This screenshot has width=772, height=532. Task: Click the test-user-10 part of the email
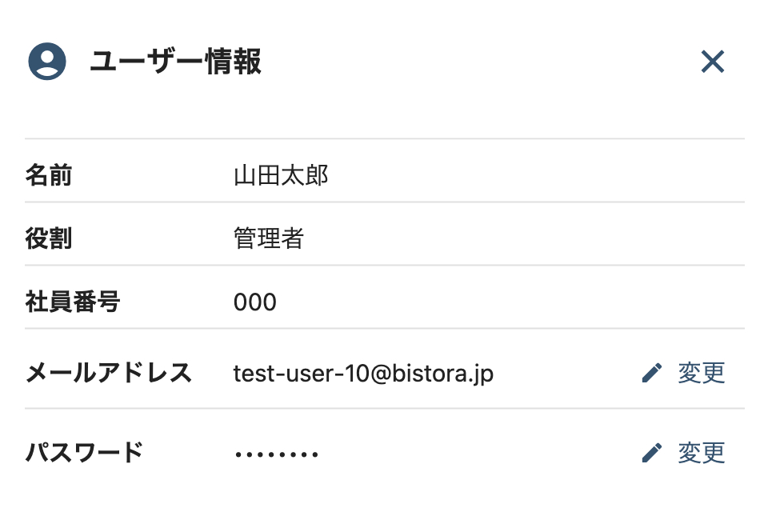pos(300,373)
